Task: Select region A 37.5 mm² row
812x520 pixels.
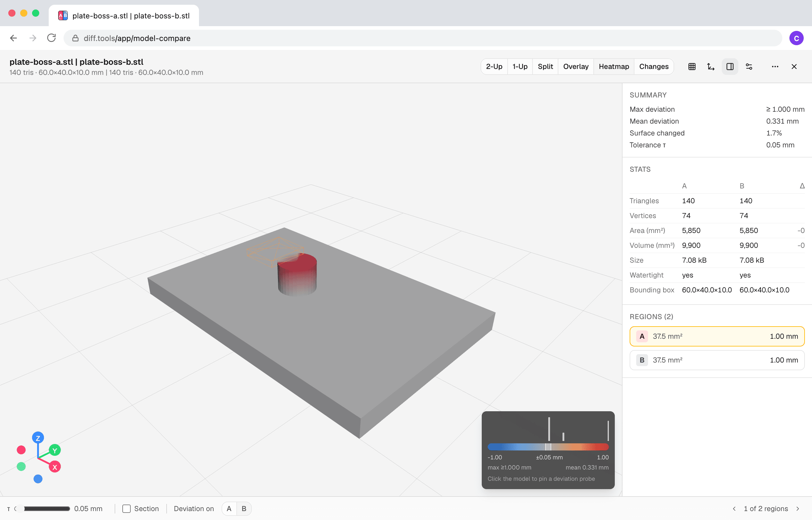Action: coord(717,336)
